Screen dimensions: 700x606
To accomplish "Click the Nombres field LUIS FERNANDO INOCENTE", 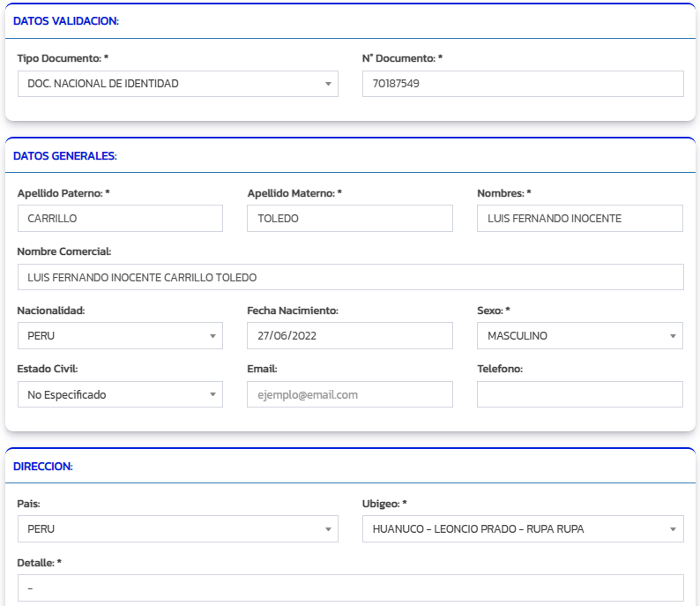I will tap(580, 219).
